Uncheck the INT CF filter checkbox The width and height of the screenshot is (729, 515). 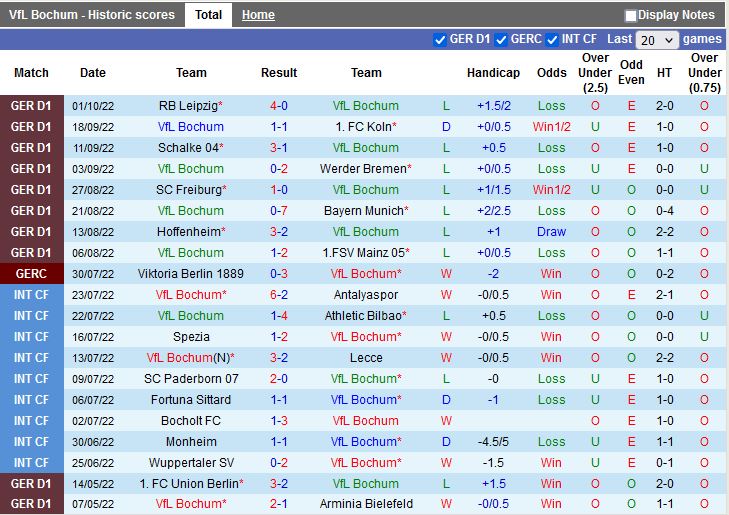pos(552,40)
